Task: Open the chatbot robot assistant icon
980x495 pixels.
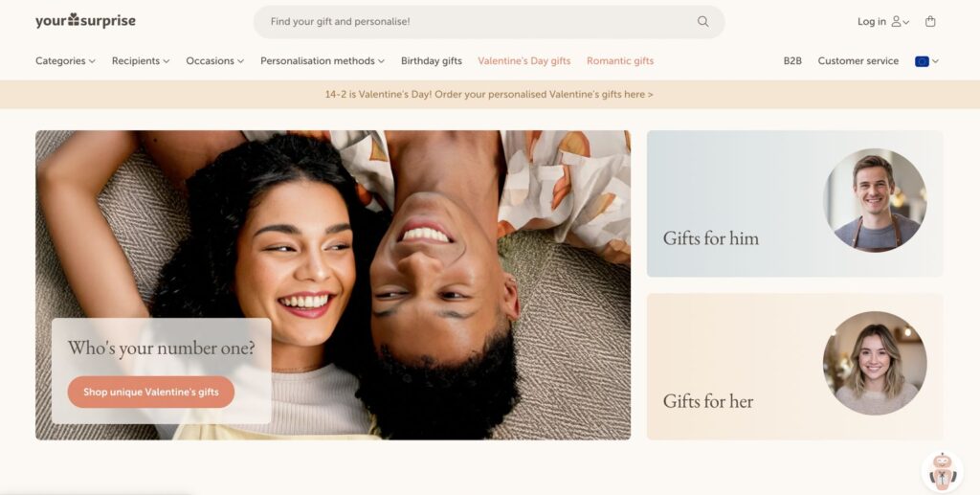Action: click(943, 471)
